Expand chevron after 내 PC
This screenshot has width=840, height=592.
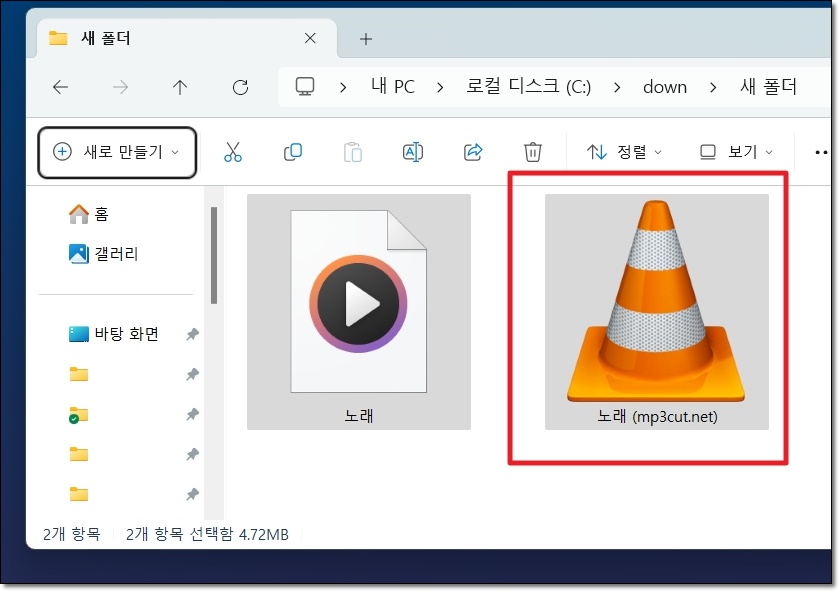440,87
